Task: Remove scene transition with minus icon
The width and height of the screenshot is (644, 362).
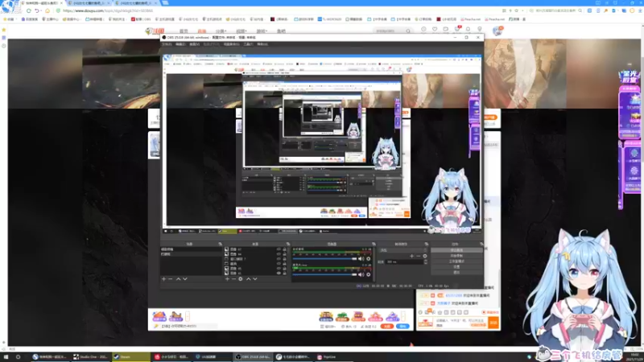Action: tap(419, 256)
